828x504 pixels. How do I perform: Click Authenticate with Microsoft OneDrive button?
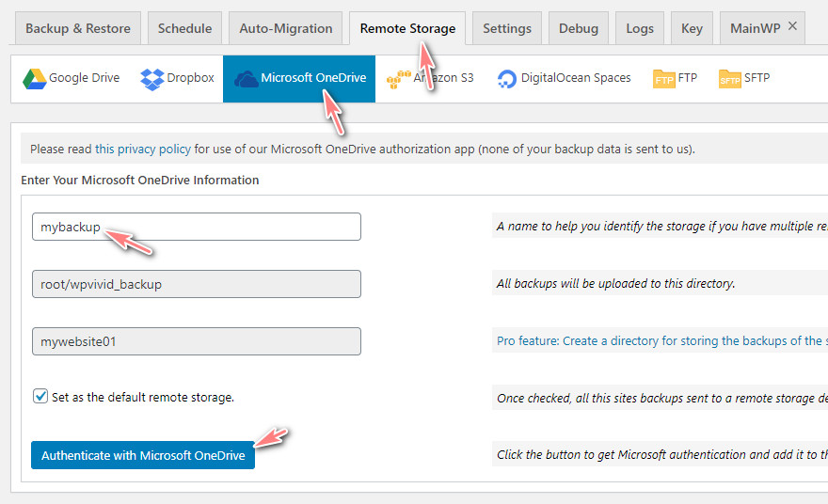(143, 455)
